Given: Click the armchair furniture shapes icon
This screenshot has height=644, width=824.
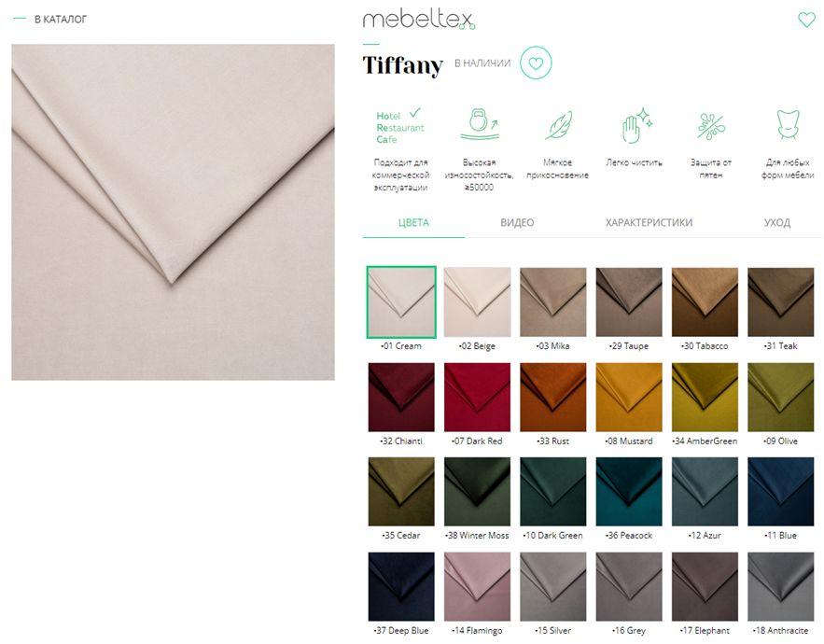Looking at the screenshot, I should pyautogui.click(x=788, y=124).
